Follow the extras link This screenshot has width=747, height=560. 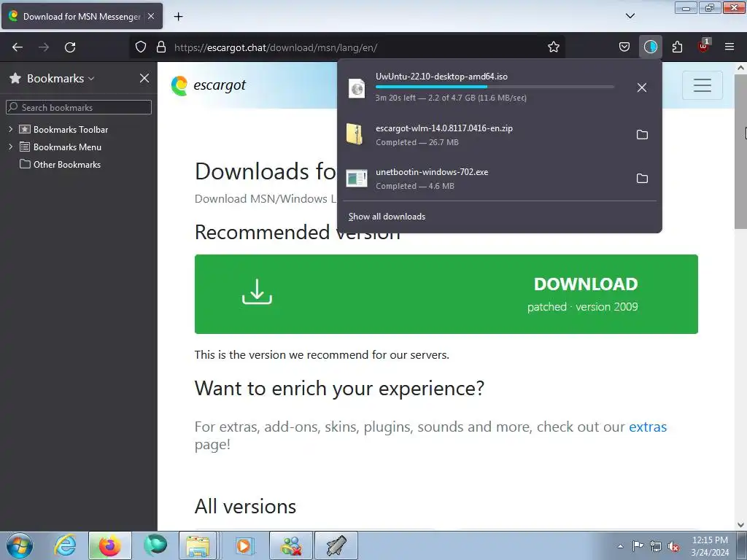[x=648, y=427]
